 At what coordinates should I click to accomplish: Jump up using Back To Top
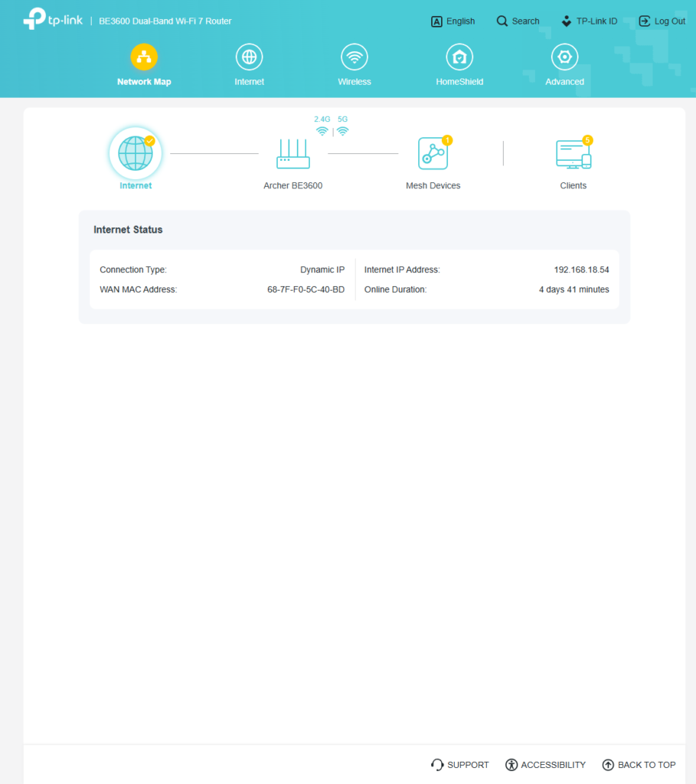click(639, 764)
